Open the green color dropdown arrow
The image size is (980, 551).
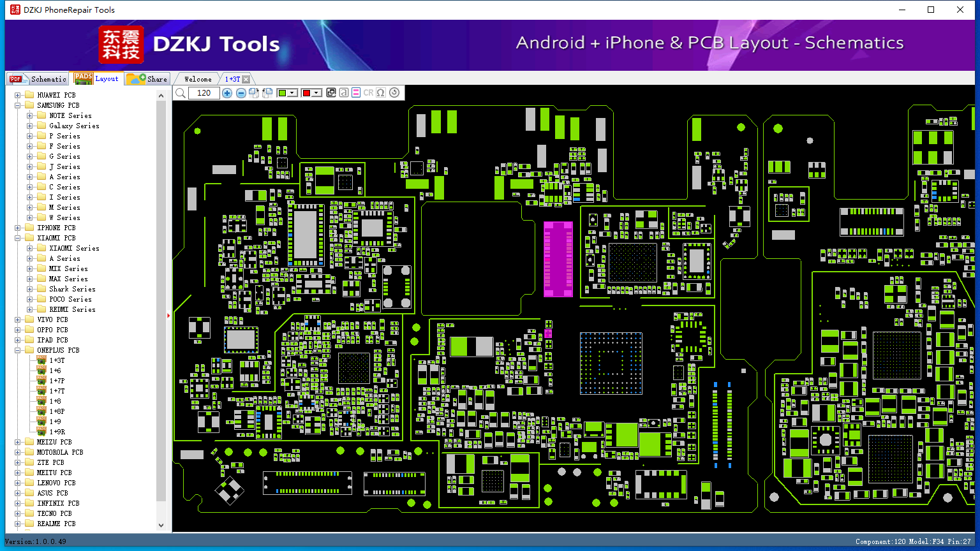pos(292,93)
